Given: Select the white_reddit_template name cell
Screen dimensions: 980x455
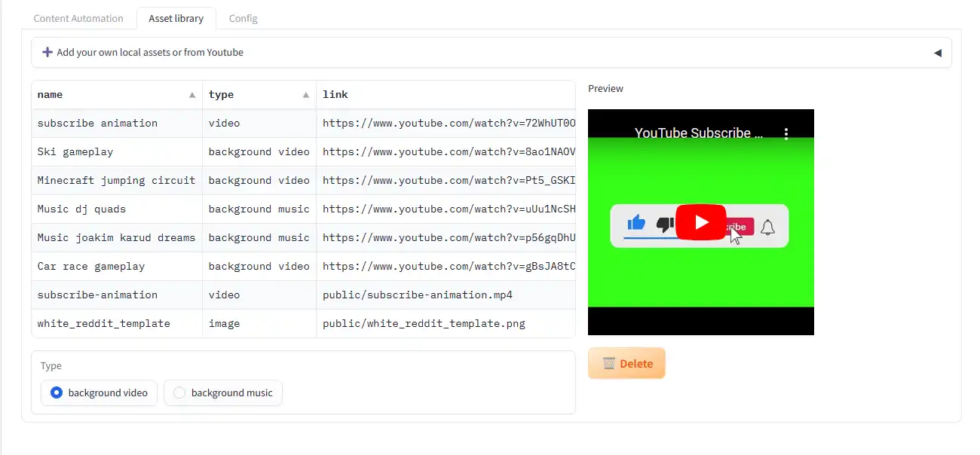Looking at the screenshot, I should click(117, 324).
